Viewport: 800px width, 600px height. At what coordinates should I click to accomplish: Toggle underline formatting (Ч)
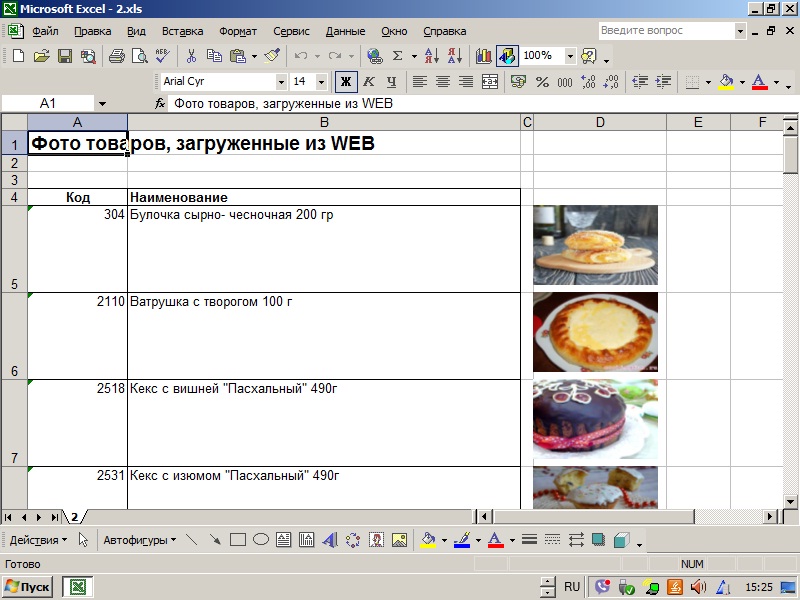click(391, 82)
